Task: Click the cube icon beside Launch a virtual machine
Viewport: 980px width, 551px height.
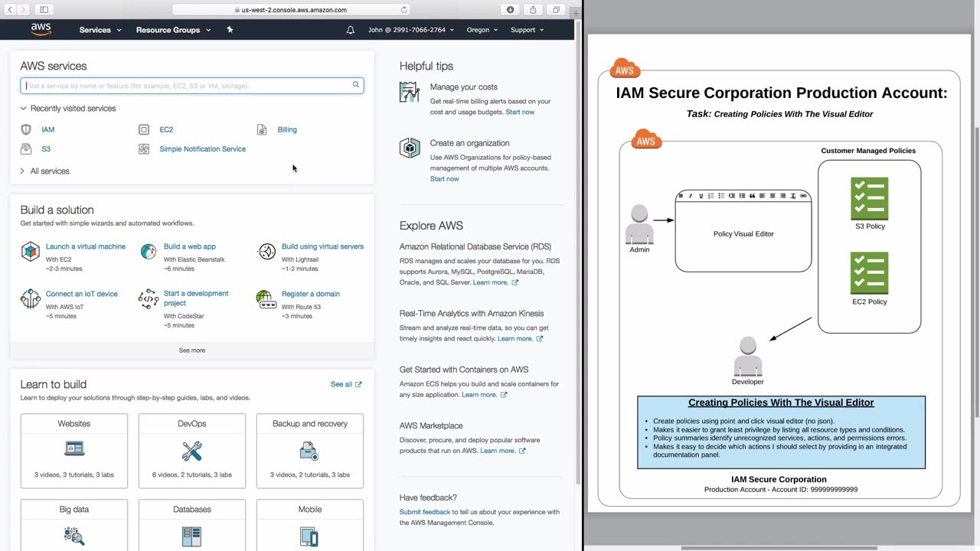Action: pyautogui.click(x=31, y=251)
